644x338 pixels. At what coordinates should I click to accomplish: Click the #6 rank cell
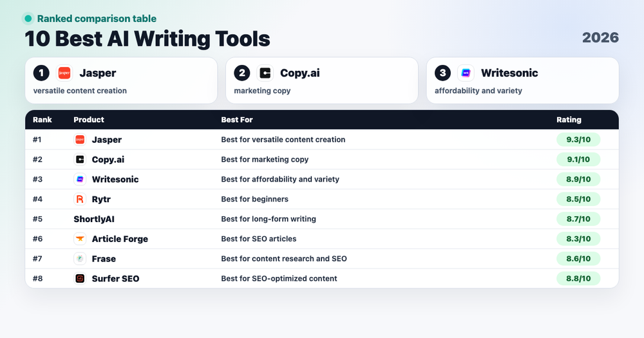pyautogui.click(x=37, y=239)
